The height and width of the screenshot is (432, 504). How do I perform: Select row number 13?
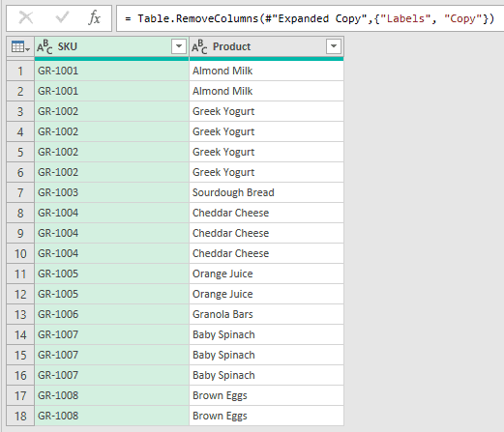pos(20,314)
